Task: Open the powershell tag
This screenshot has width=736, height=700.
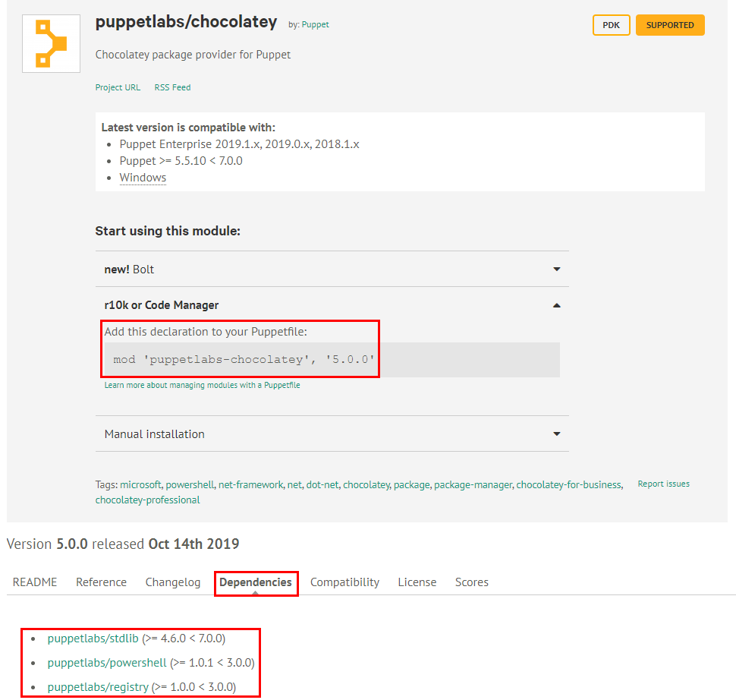Action: 190,484
